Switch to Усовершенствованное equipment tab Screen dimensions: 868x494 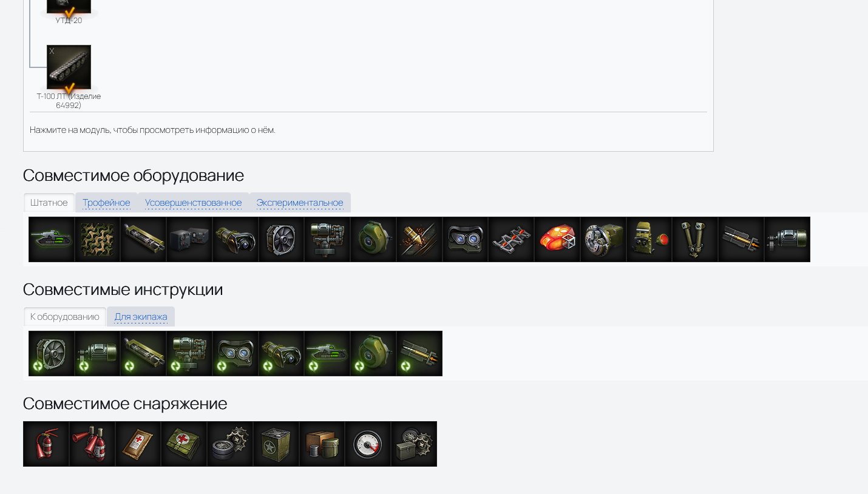point(193,203)
